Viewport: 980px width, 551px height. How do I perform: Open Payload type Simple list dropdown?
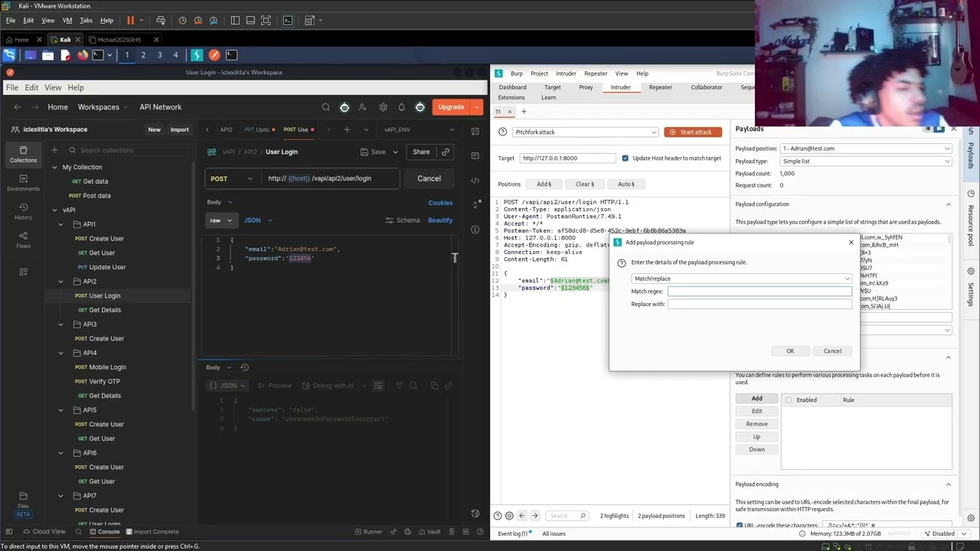click(x=866, y=161)
